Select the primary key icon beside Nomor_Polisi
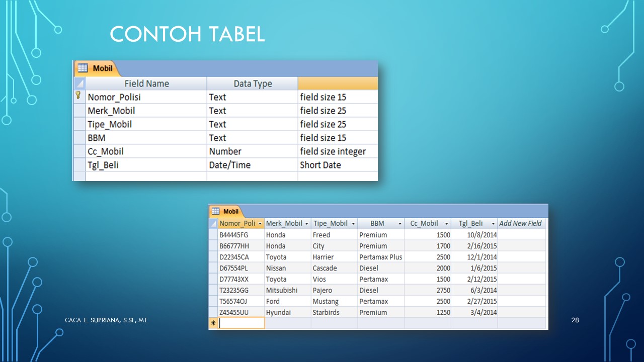 click(79, 97)
